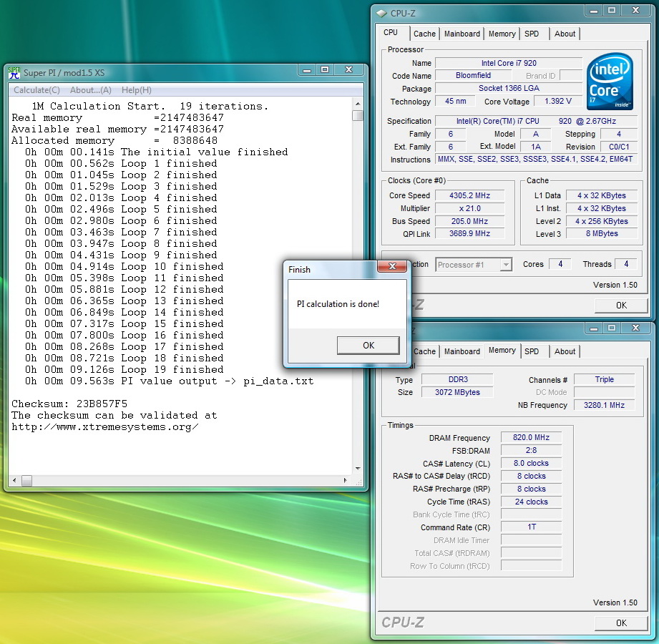Click the QPI Link value 3689.9 MHz
Image resolution: width=659 pixels, height=644 pixels.
coord(469,234)
